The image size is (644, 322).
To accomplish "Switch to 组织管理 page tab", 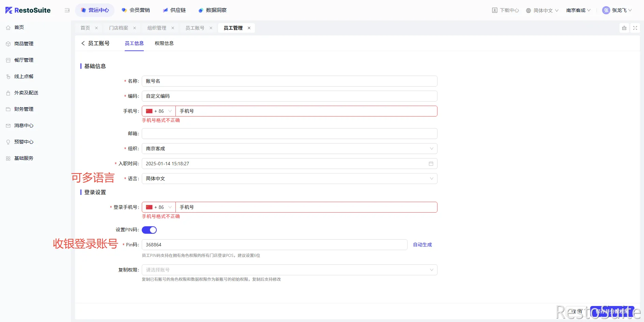I will click(x=157, y=28).
